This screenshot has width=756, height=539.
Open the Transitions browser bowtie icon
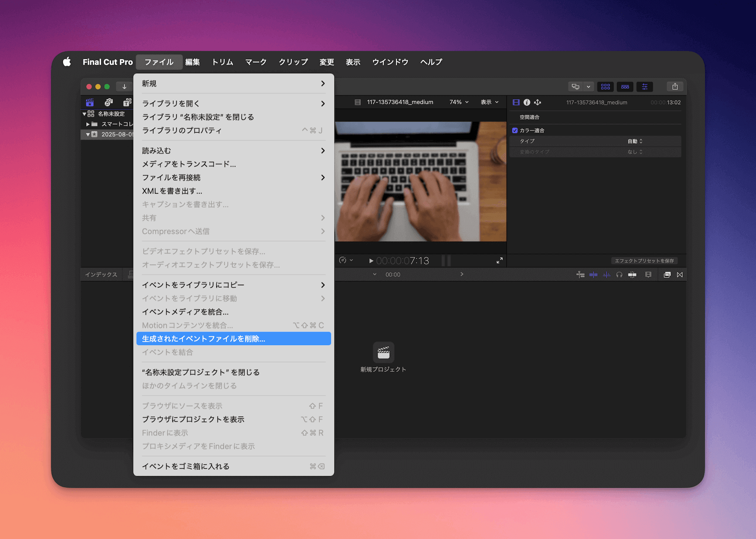680,275
